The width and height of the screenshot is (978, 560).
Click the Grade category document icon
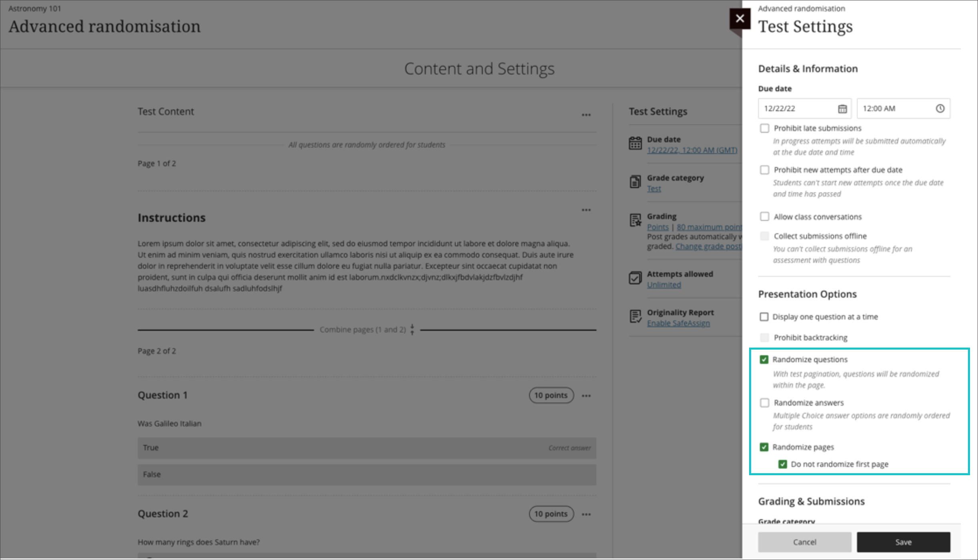[x=634, y=181]
